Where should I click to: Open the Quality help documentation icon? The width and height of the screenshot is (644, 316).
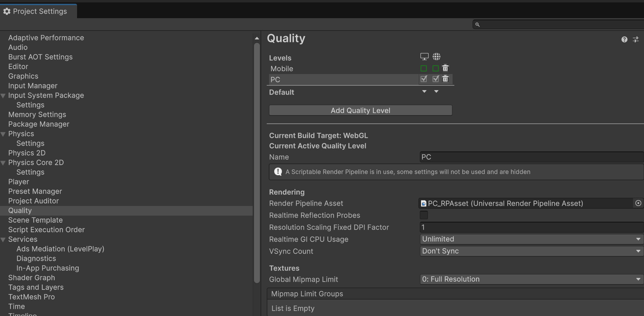click(624, 39)
